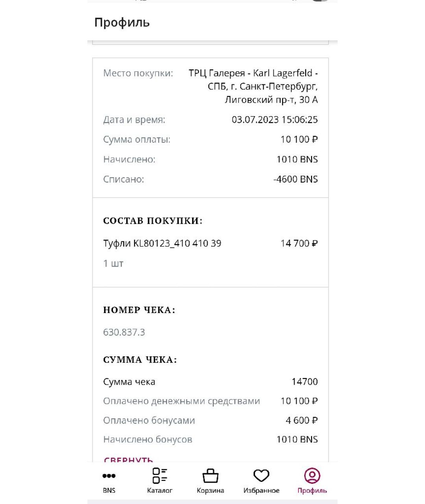Click the Туфли KL80123_410 item name

[162, 243]
